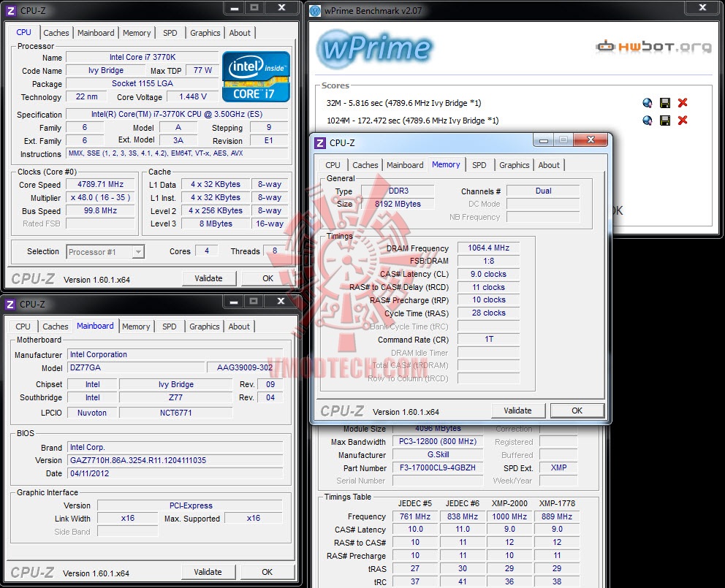
Task: Delete the 32M score with red X
Action: (x=683, y=102)
